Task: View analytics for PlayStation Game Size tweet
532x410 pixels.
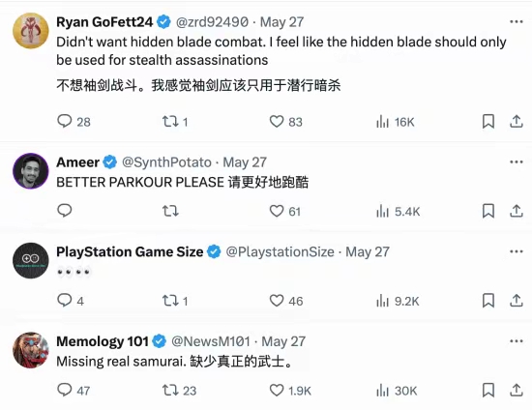Action: pyautogui.click(x=398, y=301)
